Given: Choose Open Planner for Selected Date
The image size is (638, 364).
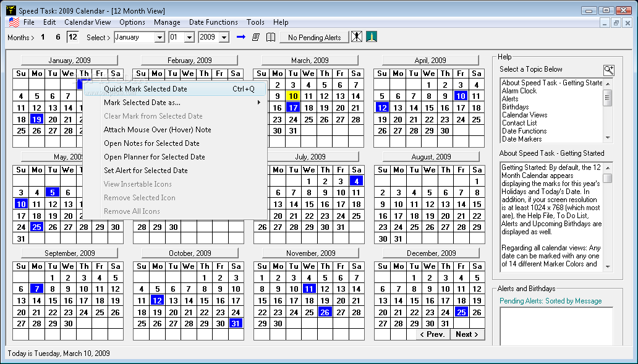Looking at the screenshot, I should (x=175, y=156).
